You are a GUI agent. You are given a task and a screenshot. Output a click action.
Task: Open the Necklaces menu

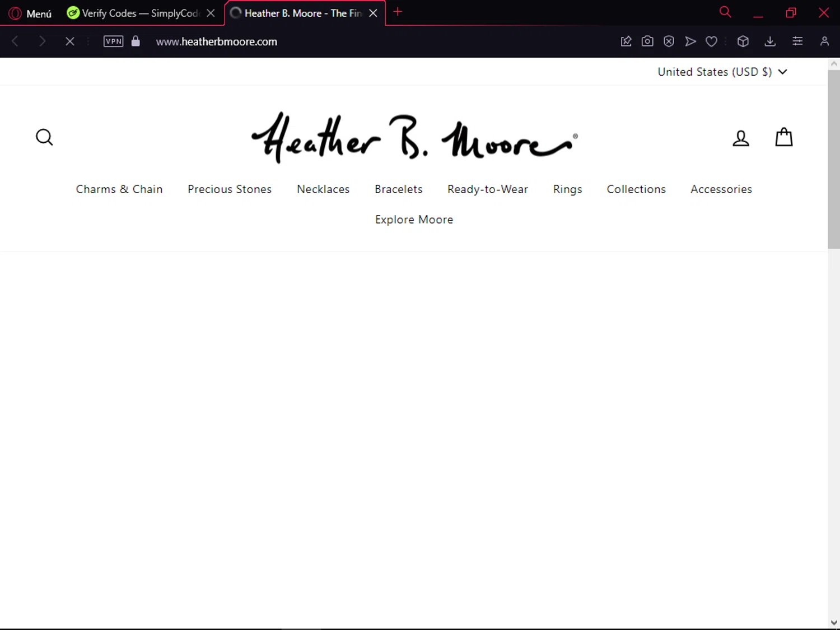tap(323, 189)
